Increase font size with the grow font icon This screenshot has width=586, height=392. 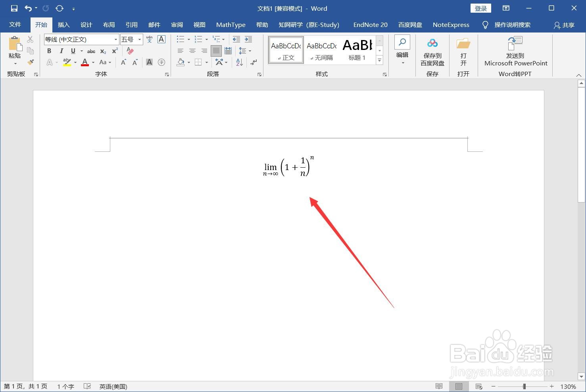(123, 62)
